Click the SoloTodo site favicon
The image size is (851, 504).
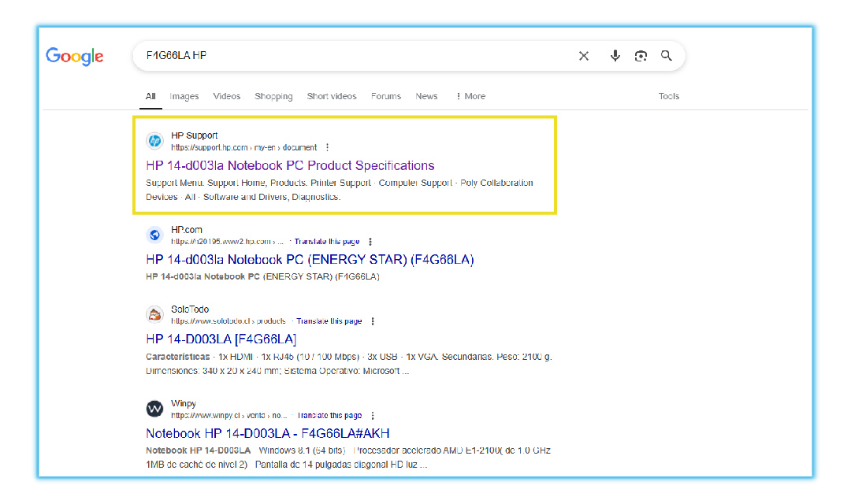pos(155,315)
